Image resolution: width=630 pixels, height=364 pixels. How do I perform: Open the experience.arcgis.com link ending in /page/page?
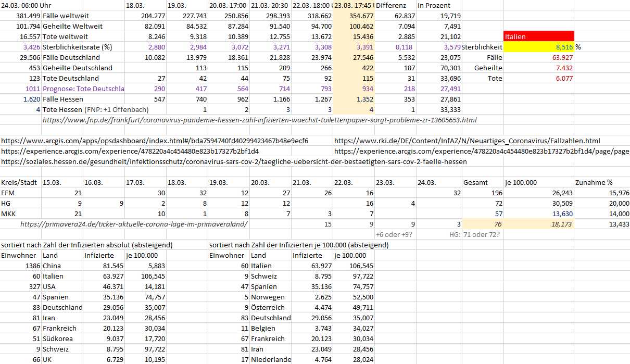[482, 151]
